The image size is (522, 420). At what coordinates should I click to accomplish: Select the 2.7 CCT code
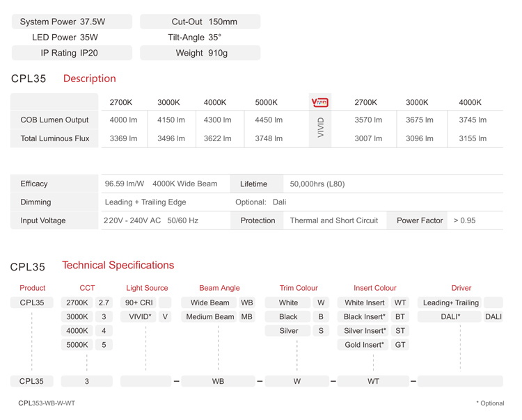tap(104, 302)
